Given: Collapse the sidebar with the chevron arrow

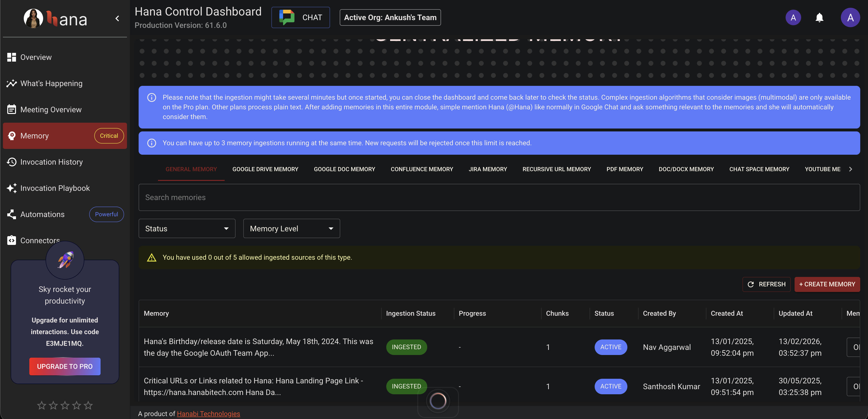Looking at the screenshot, I should point(117,18).
